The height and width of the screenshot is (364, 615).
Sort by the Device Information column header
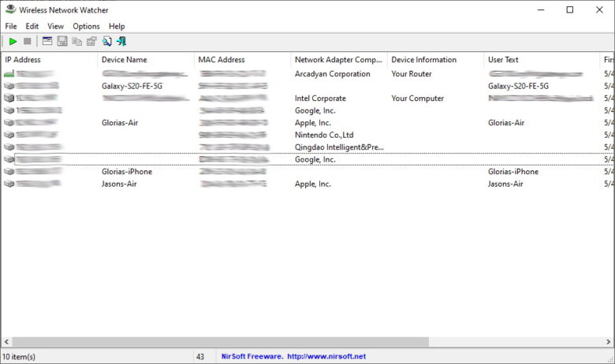[435, 60]
